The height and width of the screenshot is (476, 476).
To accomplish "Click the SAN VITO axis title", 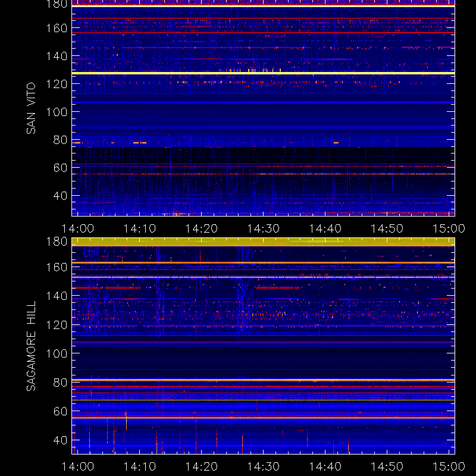I will pyautogui.click(x=32, y=108).
